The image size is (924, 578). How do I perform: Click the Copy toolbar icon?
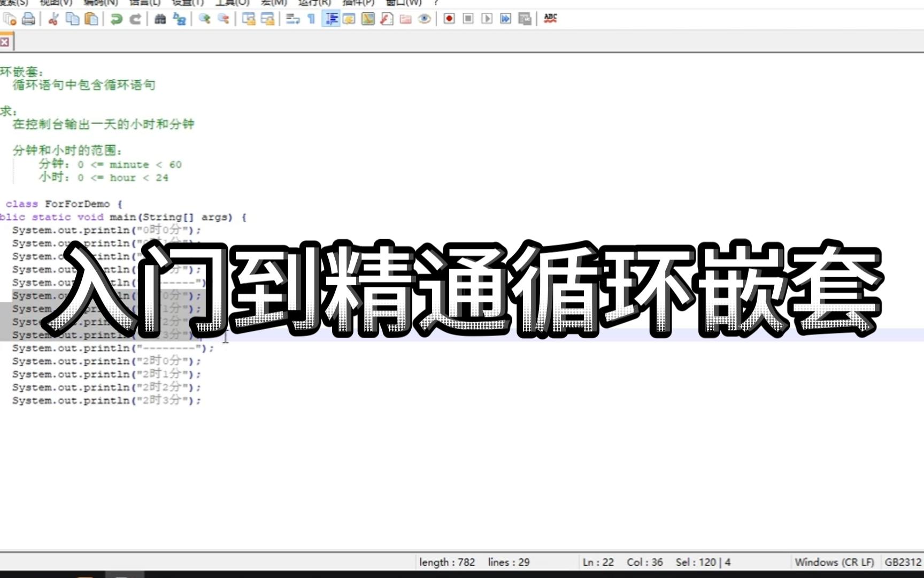72,19
